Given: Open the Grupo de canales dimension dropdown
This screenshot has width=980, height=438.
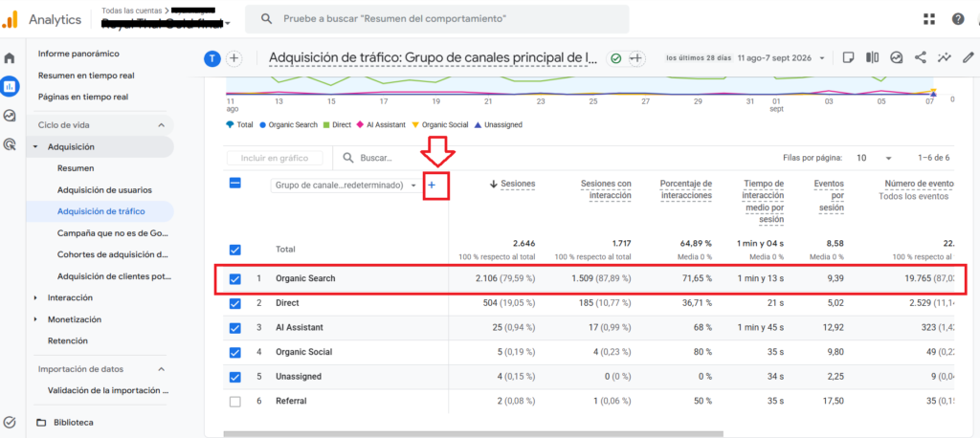Looking at the screenshot, I should click(346, 186).
